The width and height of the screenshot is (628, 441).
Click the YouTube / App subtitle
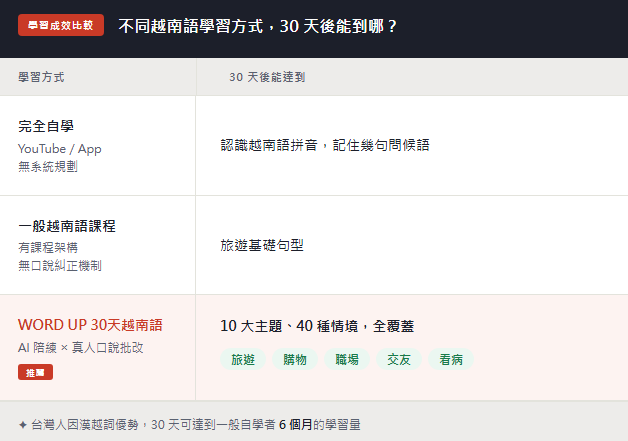coord(60,149)
